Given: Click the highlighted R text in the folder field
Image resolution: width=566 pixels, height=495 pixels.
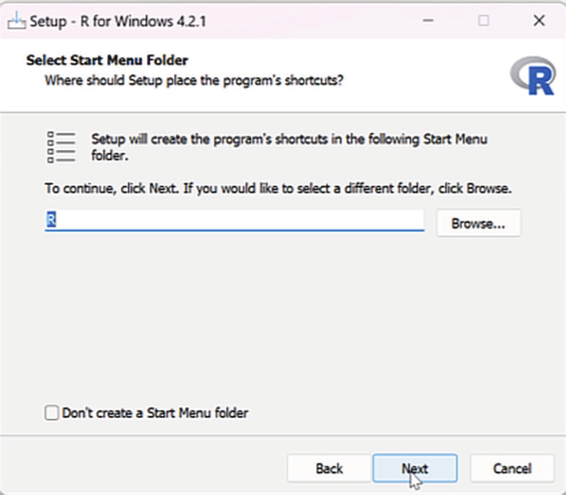Looking at the screenshot, I should [x=51, y=219].
